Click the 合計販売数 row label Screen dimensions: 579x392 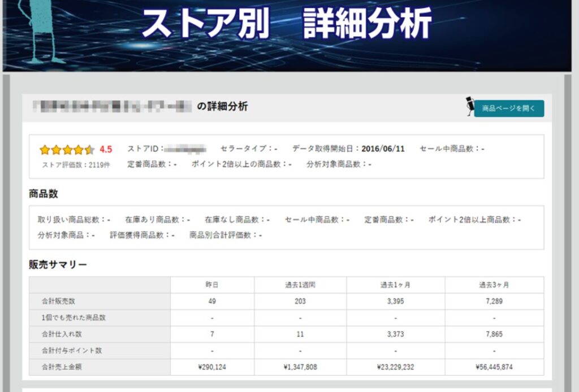(x=58, y=301)
